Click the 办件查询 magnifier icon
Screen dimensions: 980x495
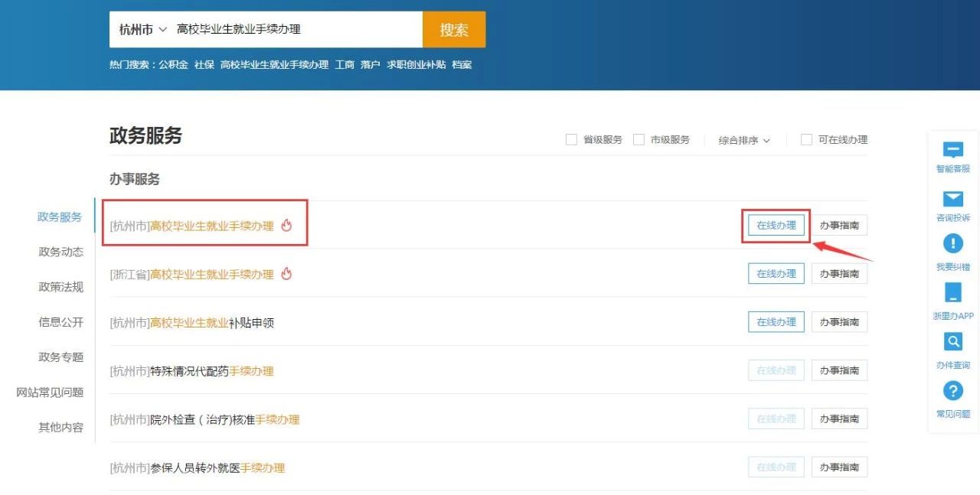tap(952, 341)
